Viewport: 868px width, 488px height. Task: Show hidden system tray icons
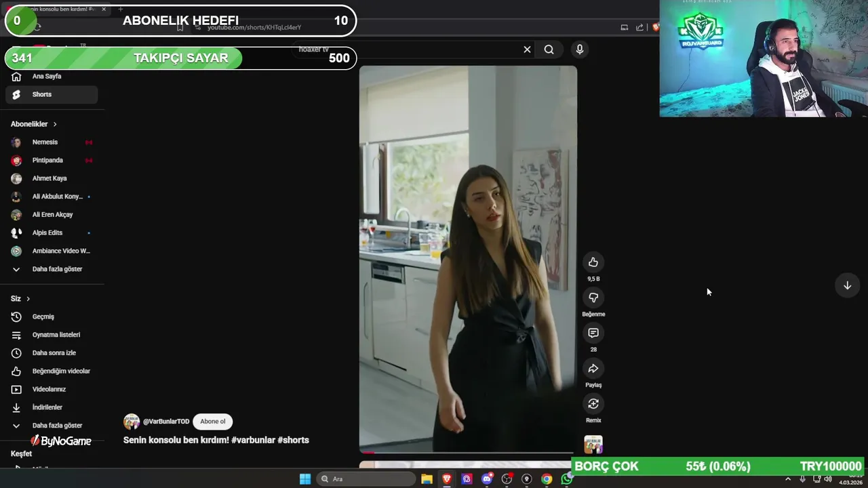pos(788,479)
